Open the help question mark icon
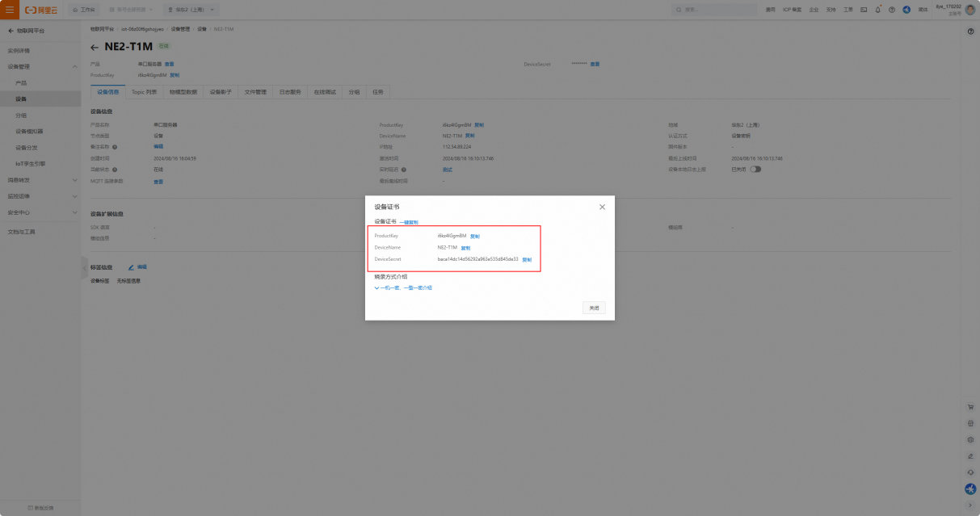The width and height of the screenshot is (980, 516). coord(892,10)
